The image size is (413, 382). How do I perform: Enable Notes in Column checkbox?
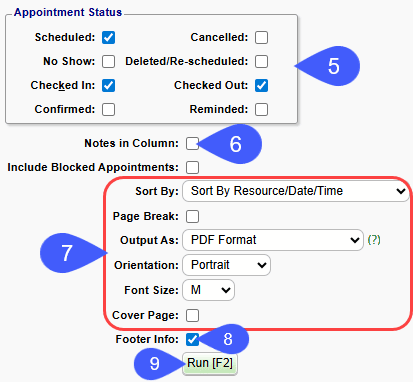(x=192, y=143)
